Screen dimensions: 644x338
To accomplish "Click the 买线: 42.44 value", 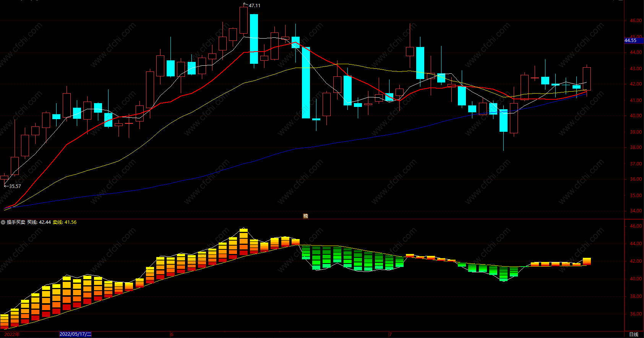I will click(x=39, y=222).
